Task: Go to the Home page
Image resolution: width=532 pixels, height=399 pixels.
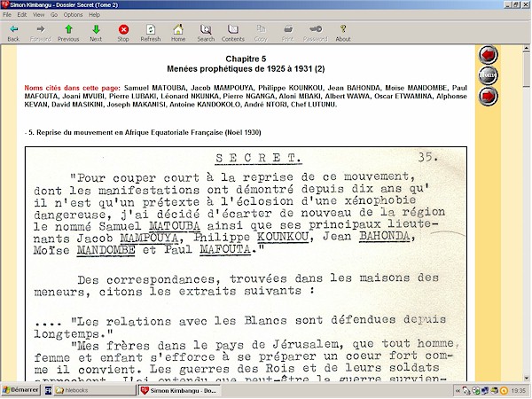Action: [178, 33]
